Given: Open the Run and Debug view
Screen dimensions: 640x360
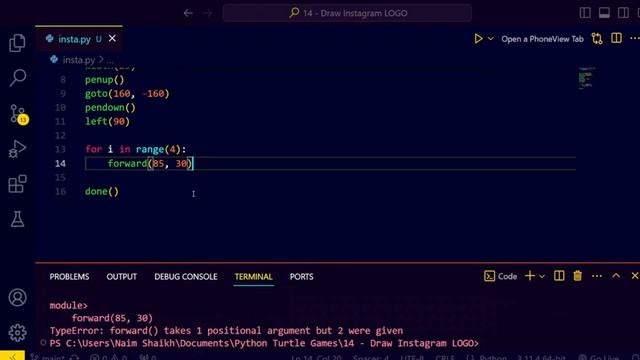Looking at the screenshot, I should 18,149.
